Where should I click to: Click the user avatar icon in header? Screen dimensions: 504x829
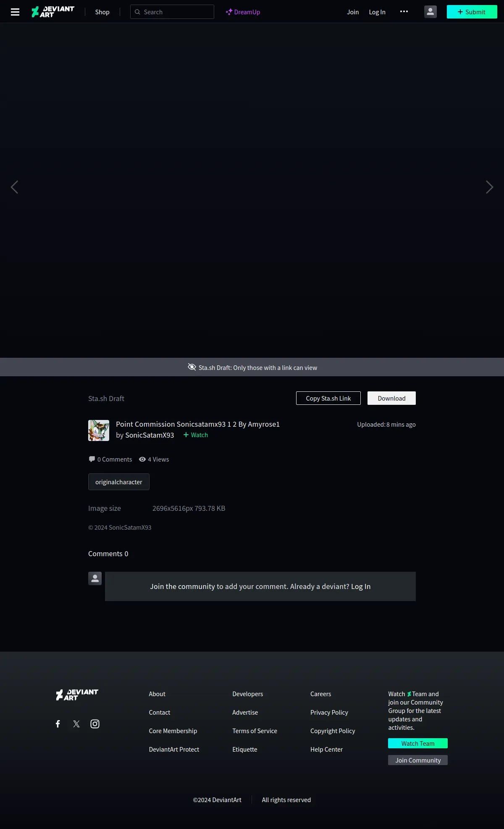click(x=430, y=12)
